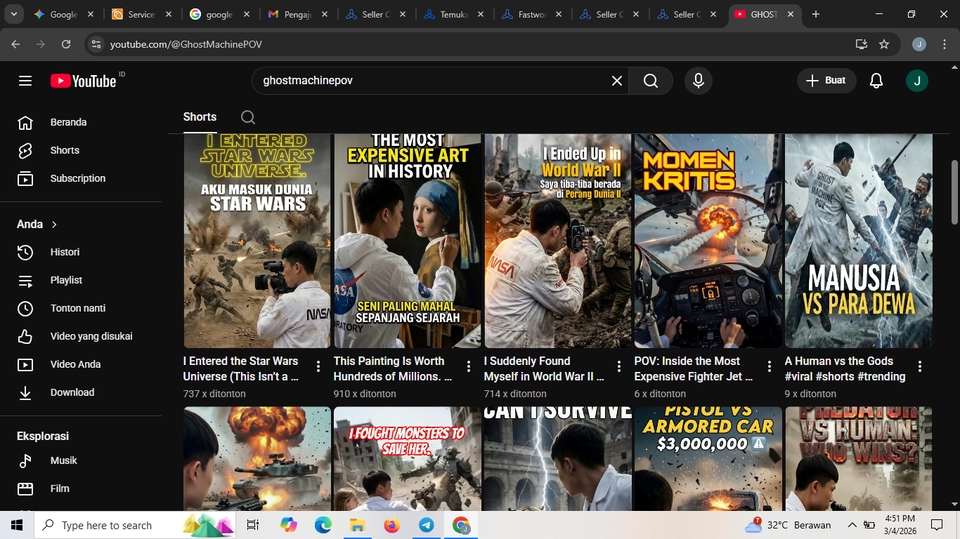Image resolution: width=960 pixels, height=539 pixels.
Task: Clear the search text with X icon
Action: pos(617,81)
